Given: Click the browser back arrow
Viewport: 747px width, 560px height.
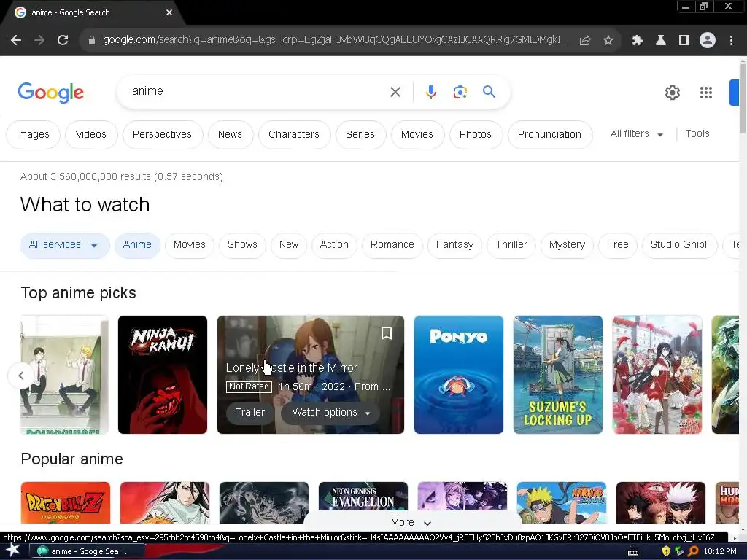Looking at the screenshot, I should point(16,41).
